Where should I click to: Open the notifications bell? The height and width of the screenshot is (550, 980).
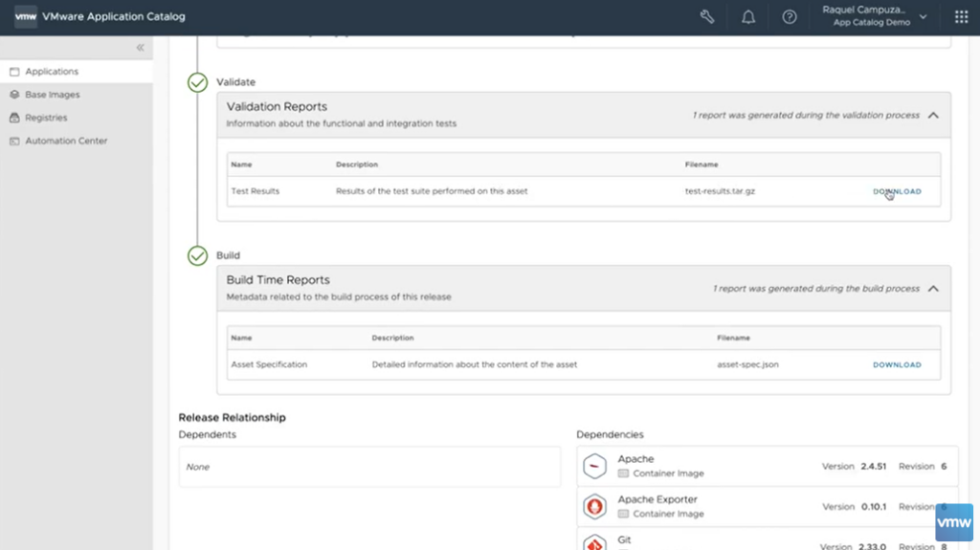pos(748,16)
